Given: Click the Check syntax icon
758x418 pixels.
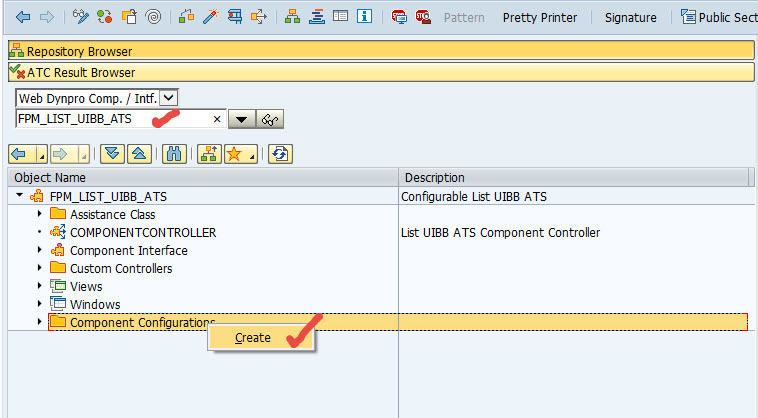Looking at the screenshot, I should point(187,17).
